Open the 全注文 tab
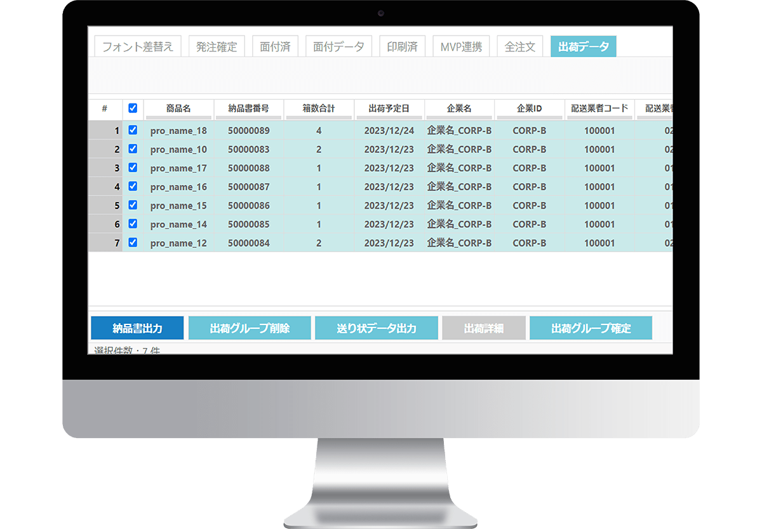The image size is (762, 532). tap(519, 46)
